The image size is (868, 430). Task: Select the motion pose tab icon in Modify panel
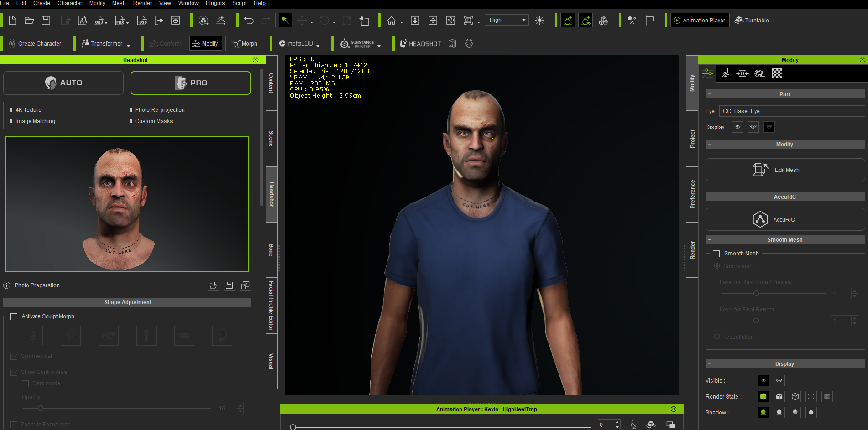[725, 73]
